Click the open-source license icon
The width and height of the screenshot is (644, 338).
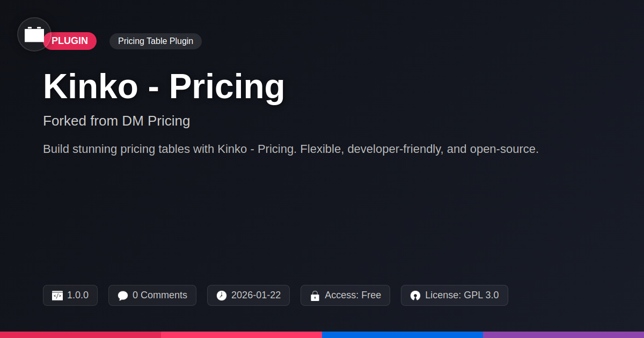[415, 296]
